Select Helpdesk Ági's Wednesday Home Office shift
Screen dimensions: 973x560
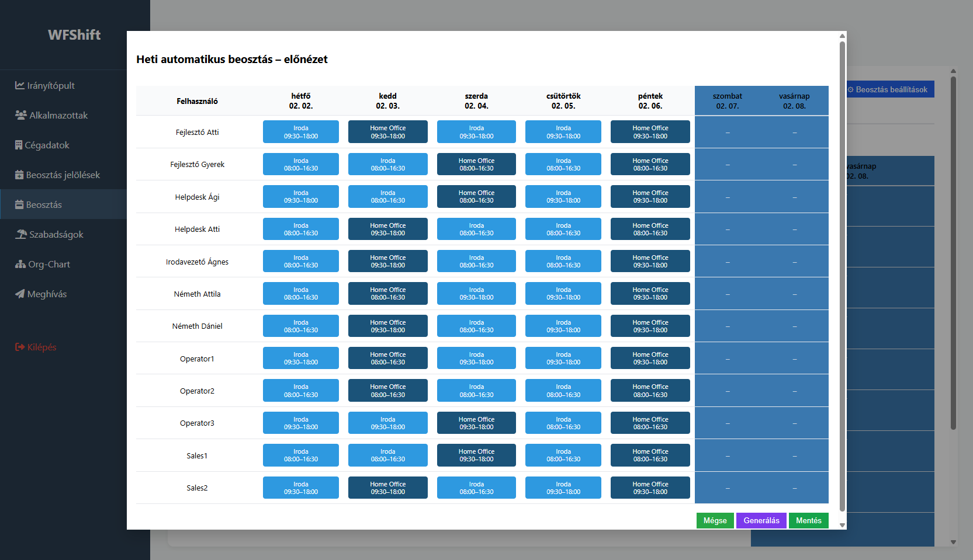pyautogui.click(x=476, y=197)
